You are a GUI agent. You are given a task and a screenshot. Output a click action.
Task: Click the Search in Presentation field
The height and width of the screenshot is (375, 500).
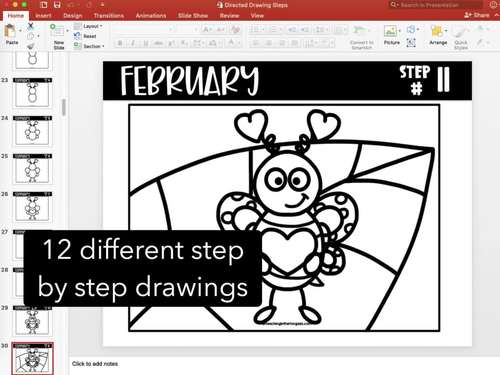click(x=435, y=5)
